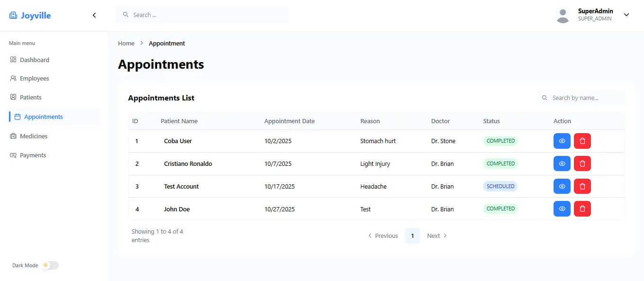644x281 pixels.
Task: Toggle the Dark Mode switch
Action: pos(50,265)
